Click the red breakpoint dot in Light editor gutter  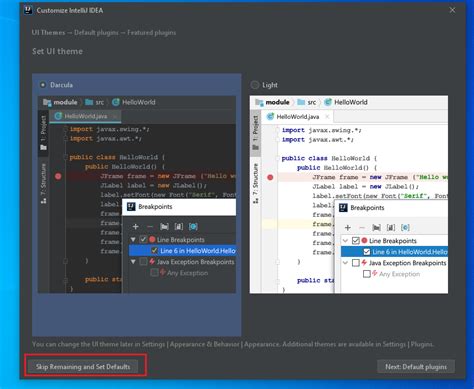270,178
